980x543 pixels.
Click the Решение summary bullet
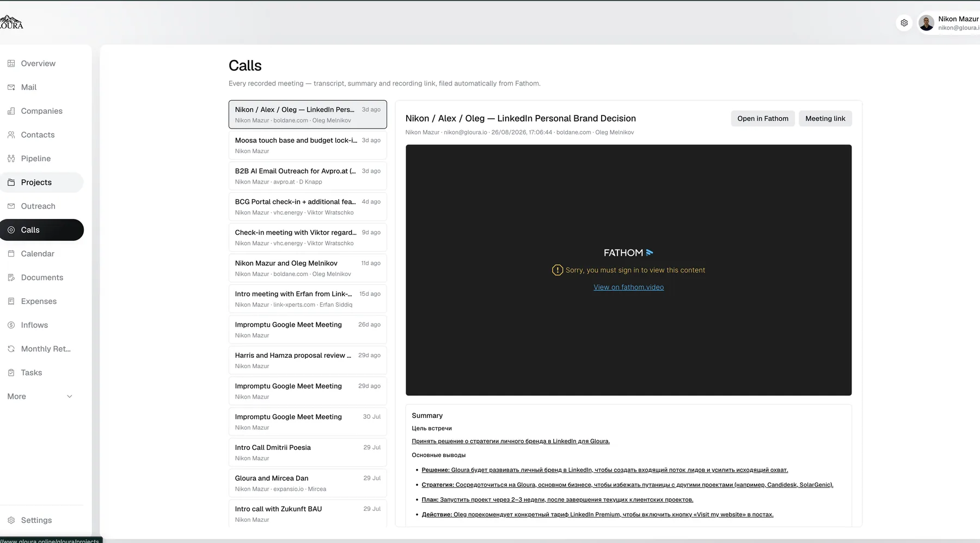[x=604, y=470]
